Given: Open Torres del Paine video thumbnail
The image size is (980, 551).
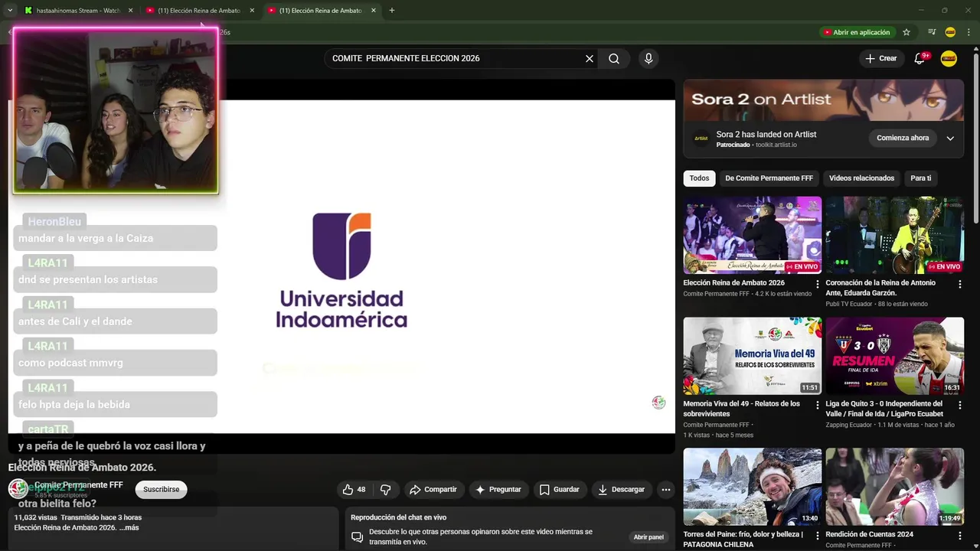Looking at the screenshot, I should click(753, 487).
